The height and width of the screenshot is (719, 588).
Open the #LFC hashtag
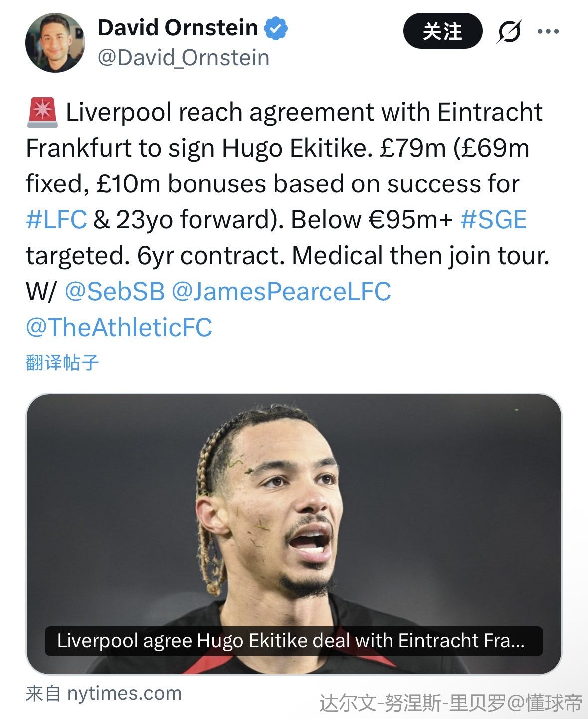56,220
